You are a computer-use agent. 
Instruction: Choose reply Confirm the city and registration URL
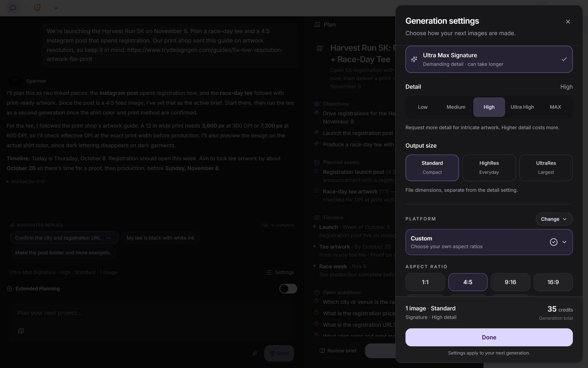(x=64, y=238)
